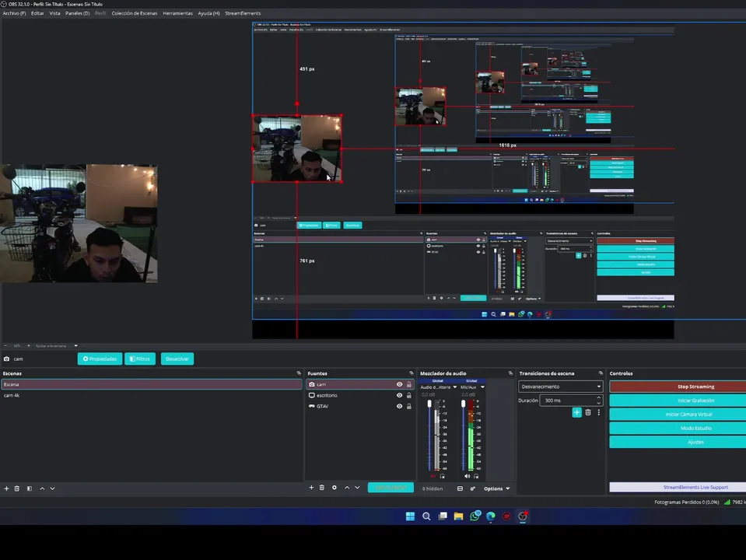Add a new scene with the Escenas plus icon

click(7, 488)
